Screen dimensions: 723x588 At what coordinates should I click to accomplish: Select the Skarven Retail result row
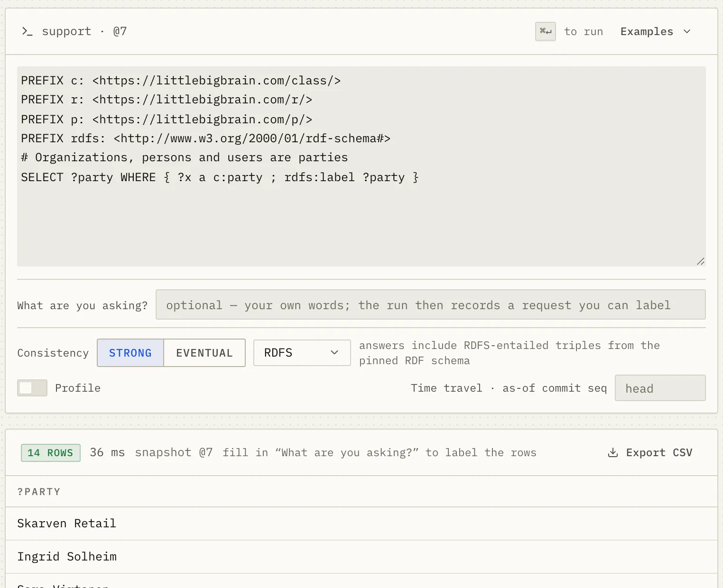(361, 524)
